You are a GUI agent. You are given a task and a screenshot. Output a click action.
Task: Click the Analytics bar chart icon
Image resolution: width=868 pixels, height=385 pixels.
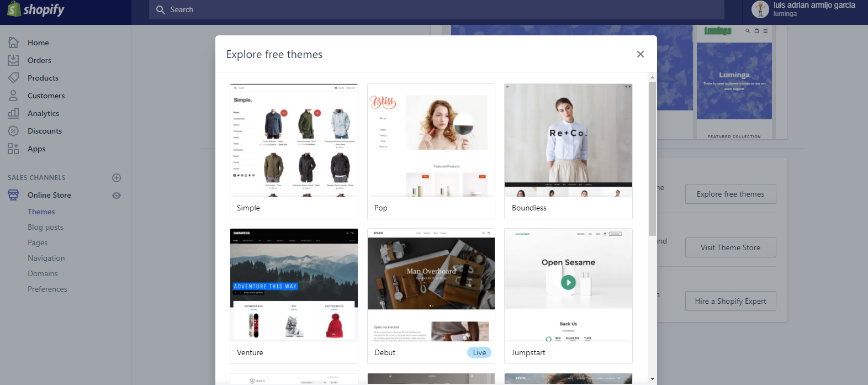point(13,113)
